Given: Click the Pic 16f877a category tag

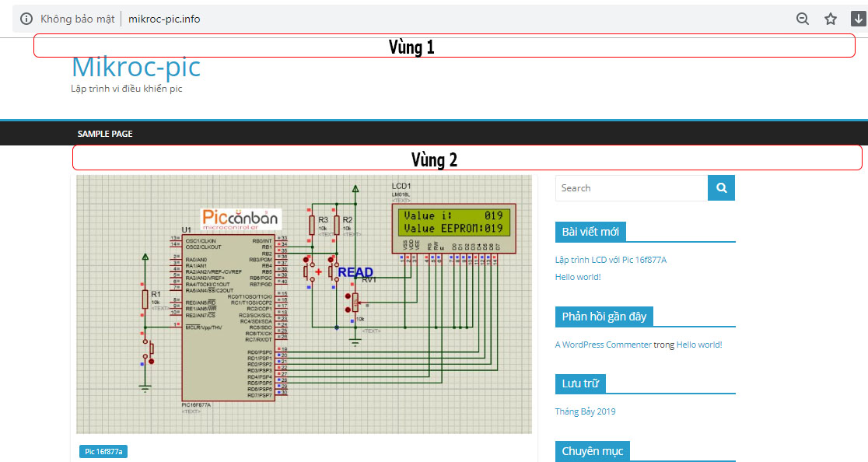Looking at the screenshot, I should pyautogui.click(x=103, y=451).
